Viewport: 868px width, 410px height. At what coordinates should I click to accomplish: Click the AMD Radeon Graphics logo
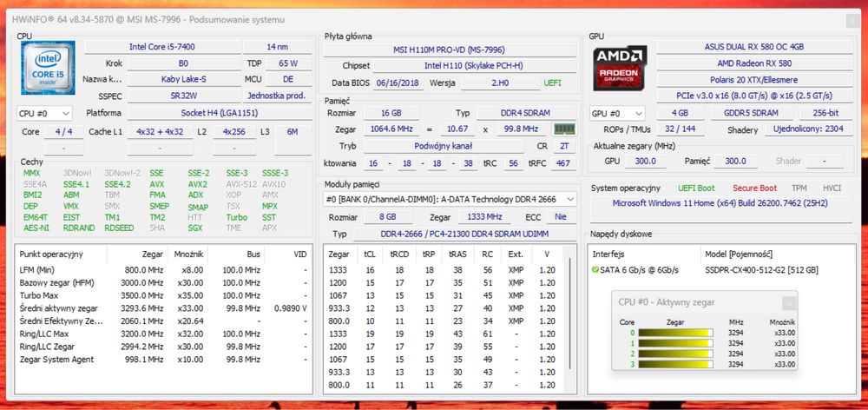click(620, 69)
